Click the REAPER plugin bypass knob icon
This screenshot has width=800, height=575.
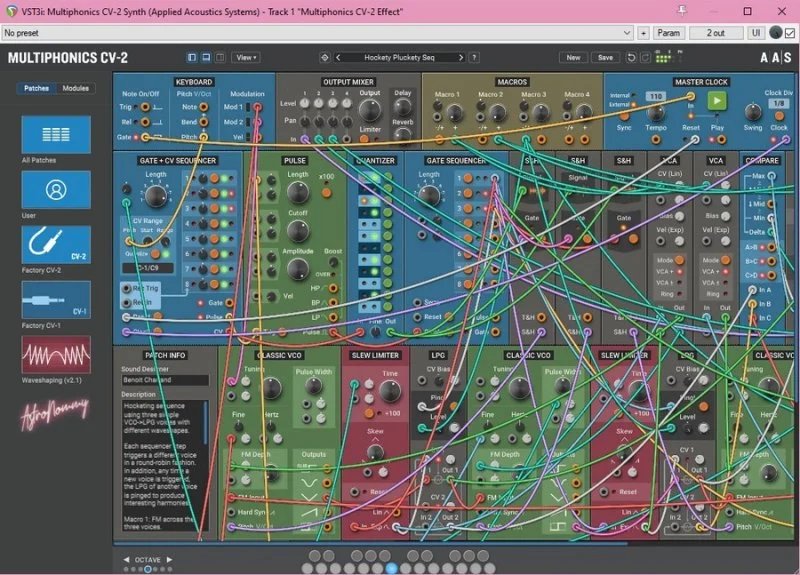pyautogui.click(x=776, y=33)
